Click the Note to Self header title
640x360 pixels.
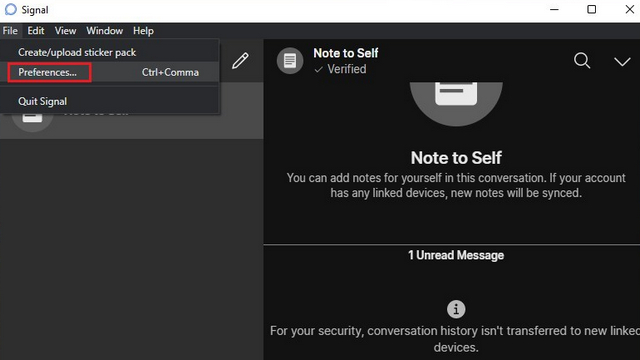[346, 53]
